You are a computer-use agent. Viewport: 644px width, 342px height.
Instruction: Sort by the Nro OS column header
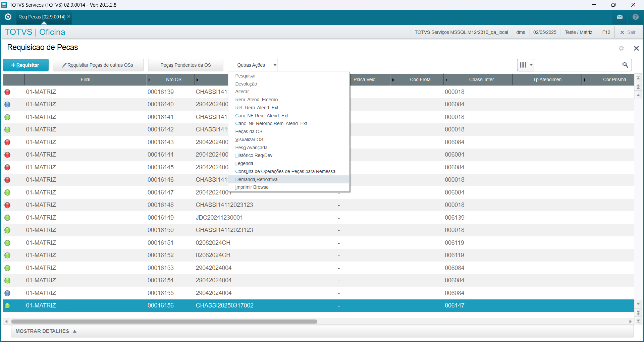[x=173, y=80]
